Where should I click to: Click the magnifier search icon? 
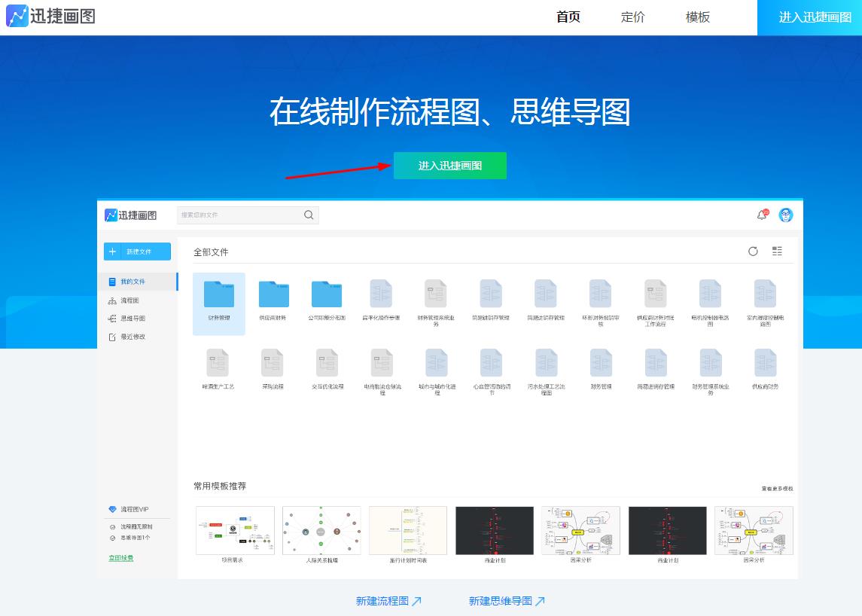(309, 215)
